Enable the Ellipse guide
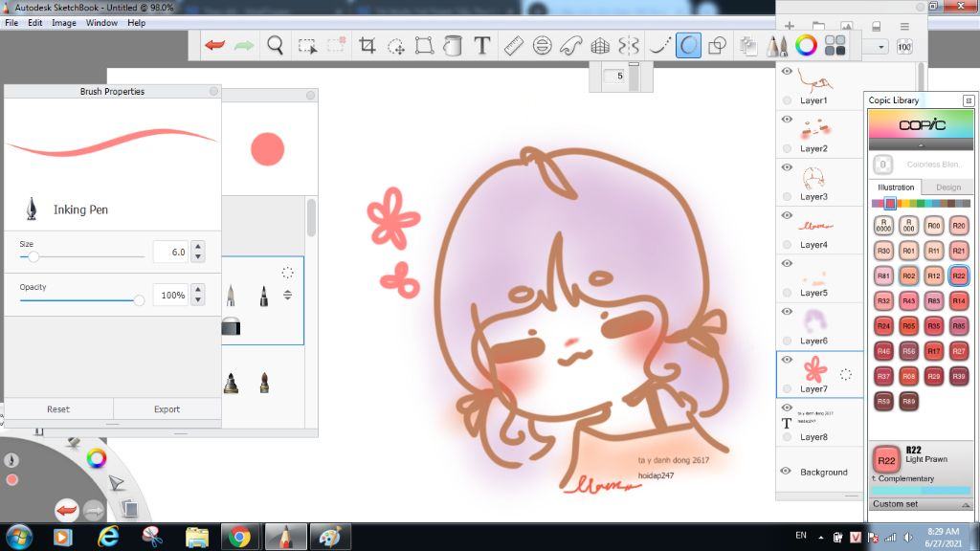This screenshot has height=551, width=980. [542, 45]
